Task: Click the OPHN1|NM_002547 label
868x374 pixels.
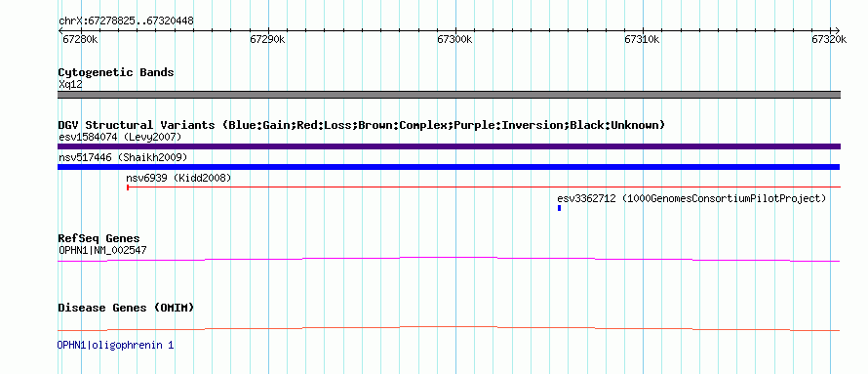Action: pyautogui.click(x=102, y=250)
